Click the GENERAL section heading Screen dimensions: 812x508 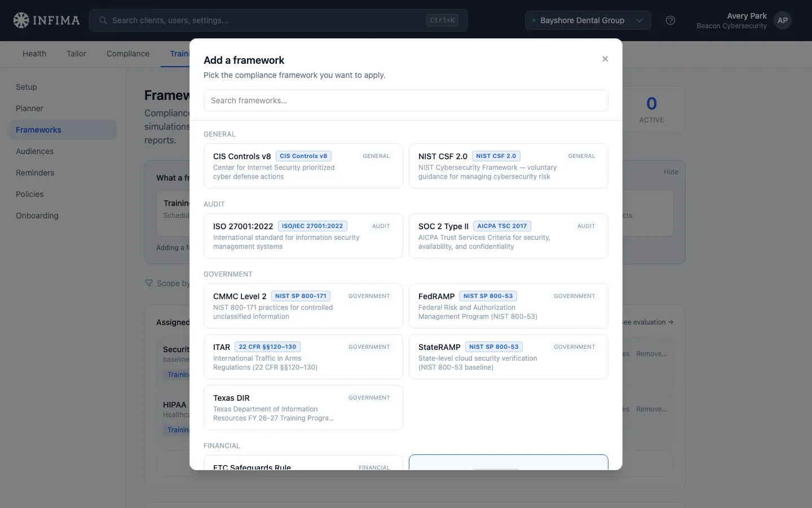[x=219, y=134]
